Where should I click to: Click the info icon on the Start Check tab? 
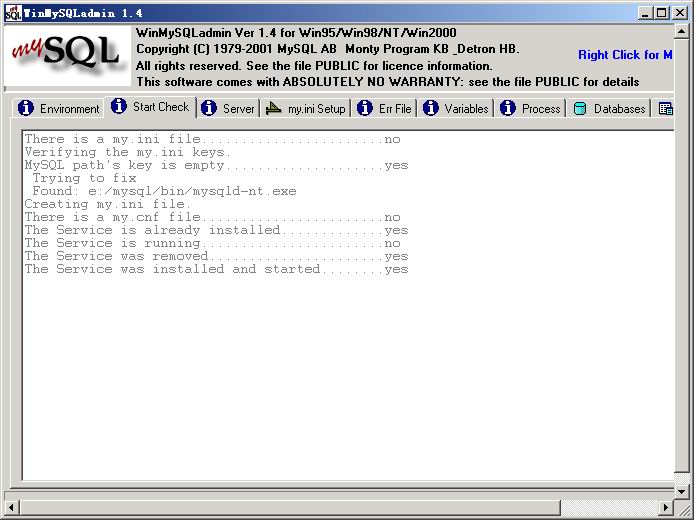pyautogui.click(x=119, y=106)
